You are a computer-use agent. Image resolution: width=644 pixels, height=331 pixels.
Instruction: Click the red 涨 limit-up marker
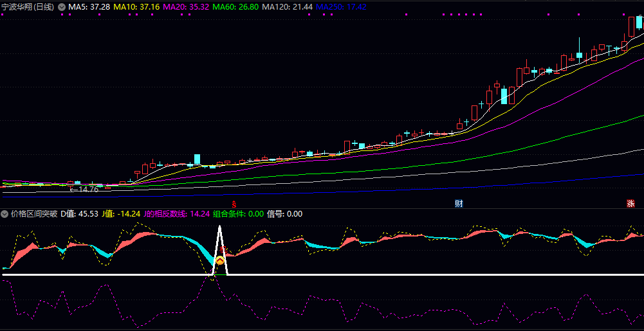[x=630, y=204]
